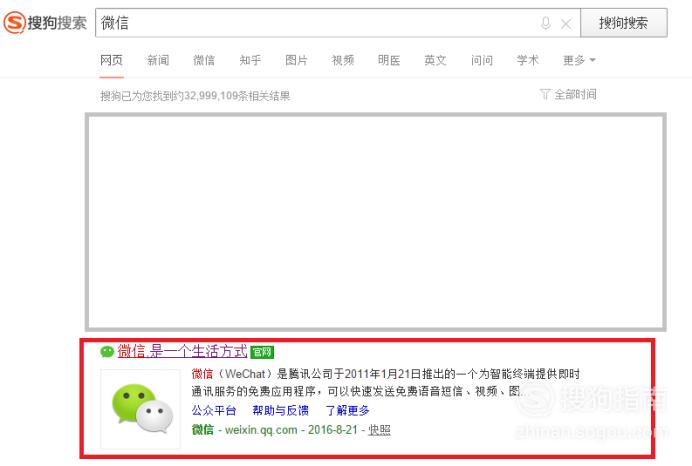
Task: Click the Sogou logo icon
Action: pyautogui.click(x=14, y=23)
